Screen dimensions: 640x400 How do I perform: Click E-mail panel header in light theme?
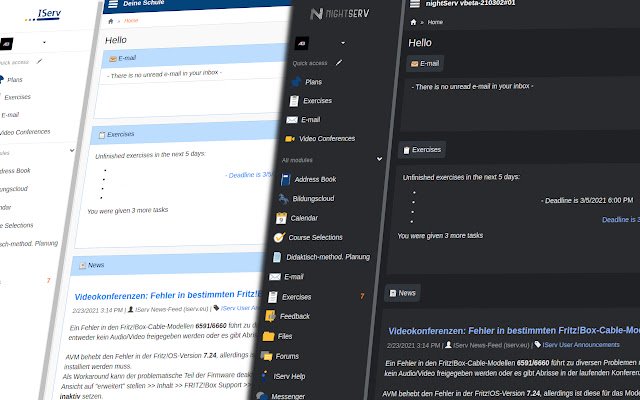tap(195, 56)
